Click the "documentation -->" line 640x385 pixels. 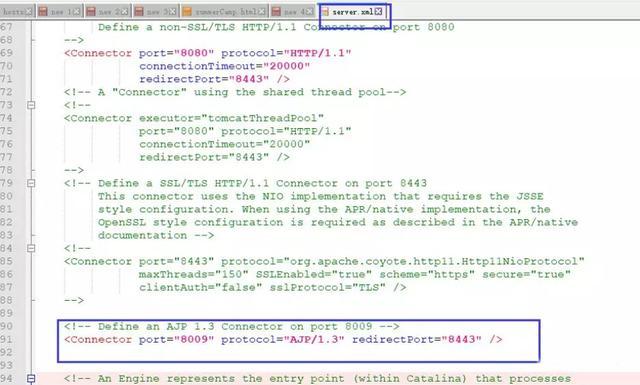tap(156, 235)
